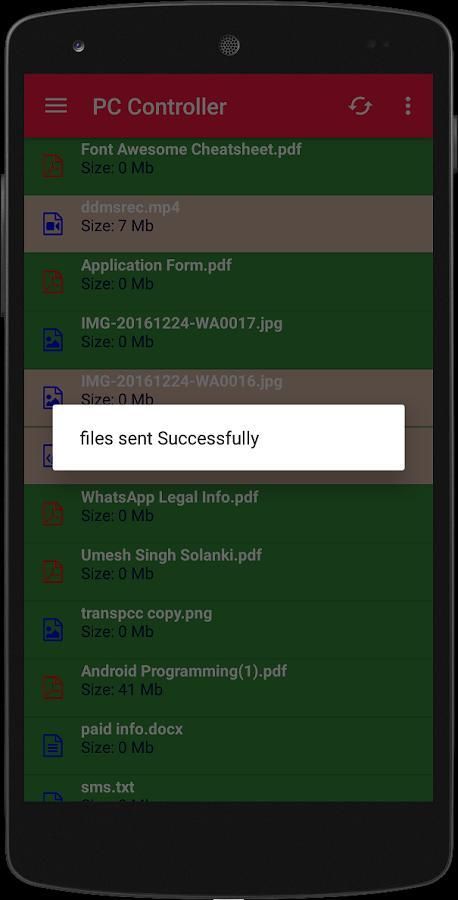Select the transpcc copy.png file

pyautogui.click(x=228, y=630)
